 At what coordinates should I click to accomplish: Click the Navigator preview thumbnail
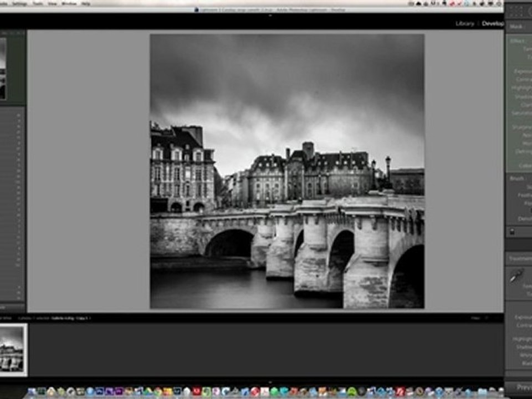pos(3,68)
